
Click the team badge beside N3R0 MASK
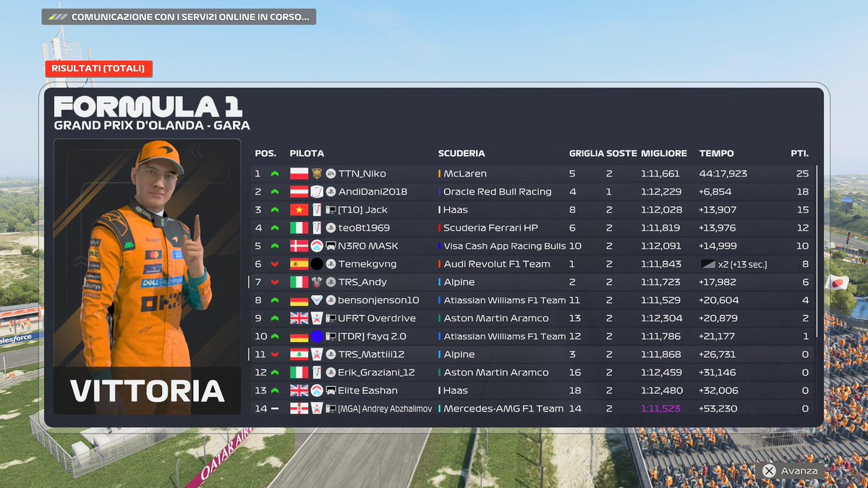click(x=316, y=246)
